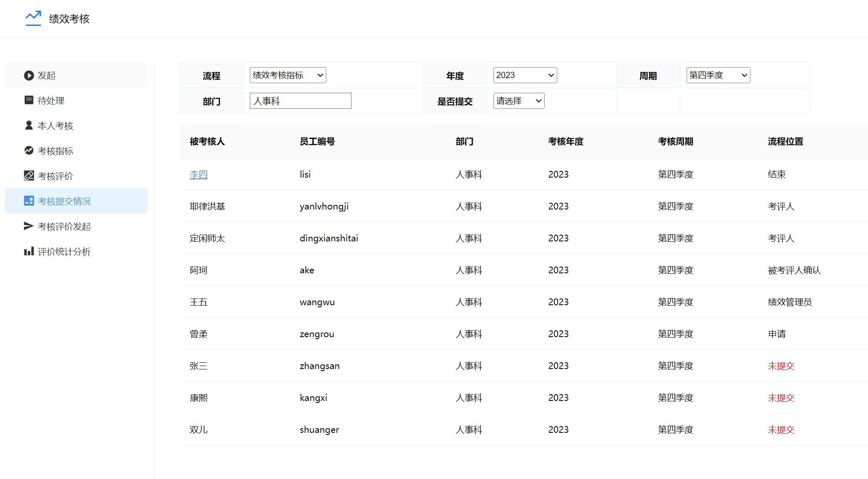868x479 pixels.
Task: Open the 流程 dropdown showing 绩效考核指标
Action: tap(288, 75)
